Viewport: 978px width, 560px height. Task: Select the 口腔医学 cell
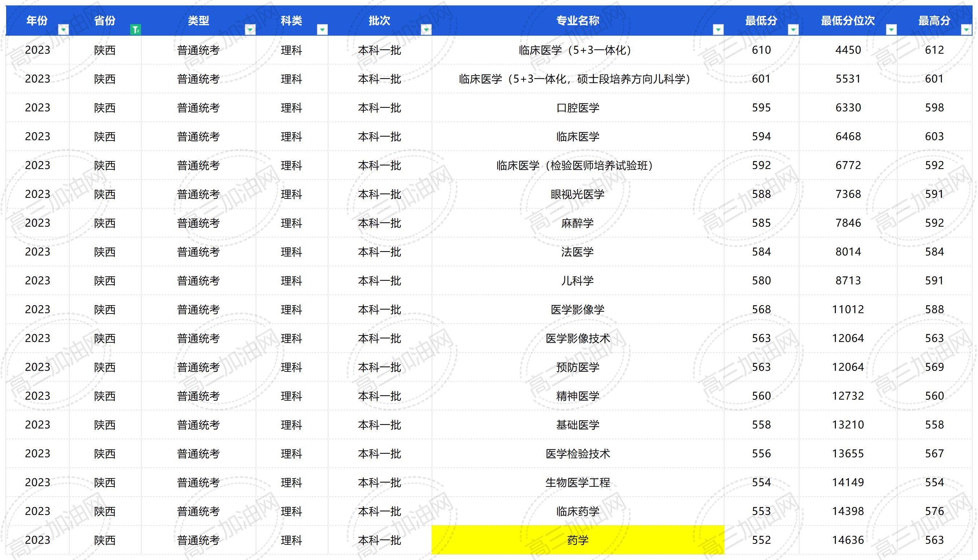click(x=577, y=108)
